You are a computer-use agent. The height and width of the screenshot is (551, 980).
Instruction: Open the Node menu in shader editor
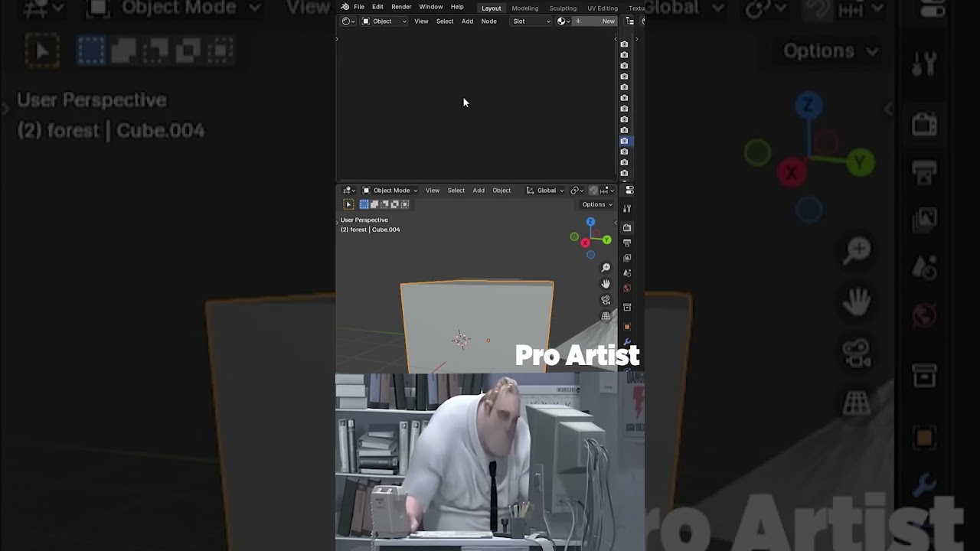(x=488, y=21)
